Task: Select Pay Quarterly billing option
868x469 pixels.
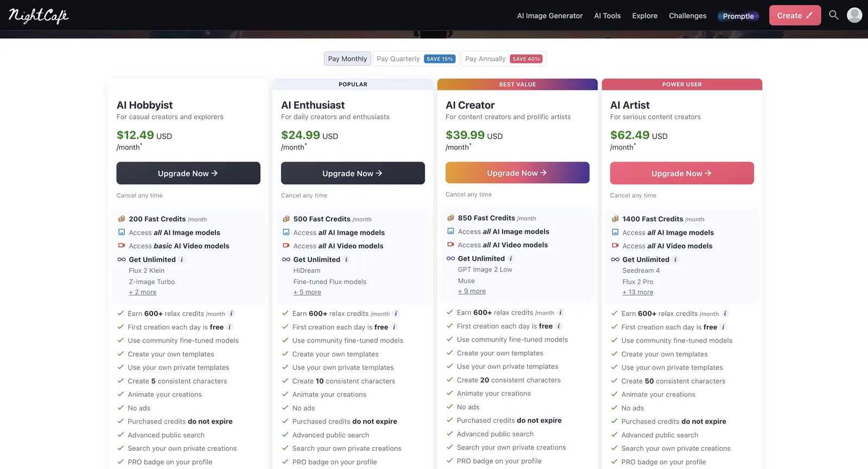Action: tap(416, 59)
